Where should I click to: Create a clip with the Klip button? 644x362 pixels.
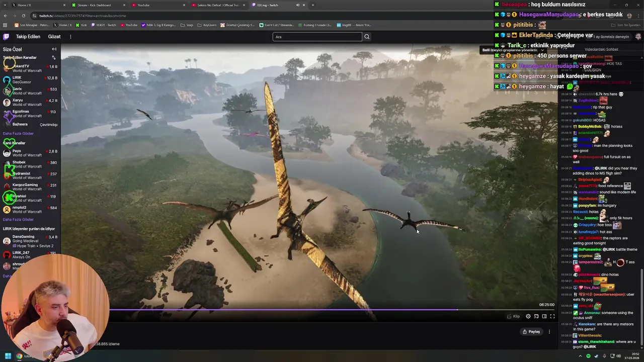pyautogui.click(x=513, y=316)
